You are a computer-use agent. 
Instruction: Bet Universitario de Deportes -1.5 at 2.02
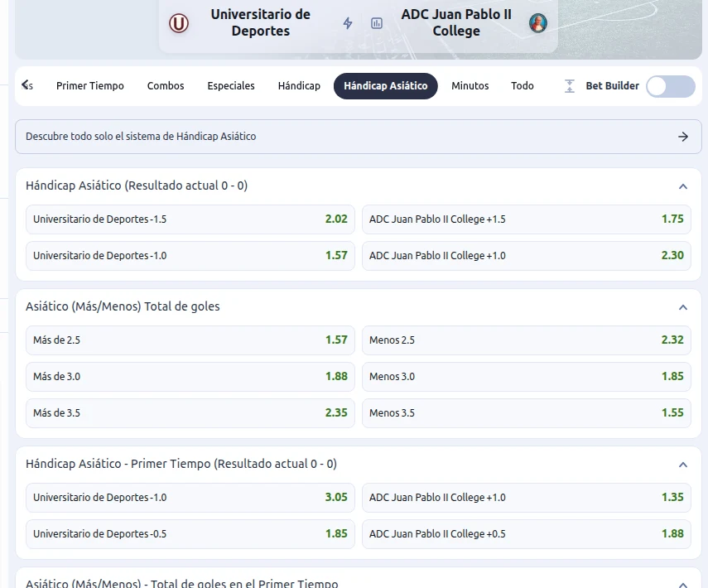click(x=190, y=219)
